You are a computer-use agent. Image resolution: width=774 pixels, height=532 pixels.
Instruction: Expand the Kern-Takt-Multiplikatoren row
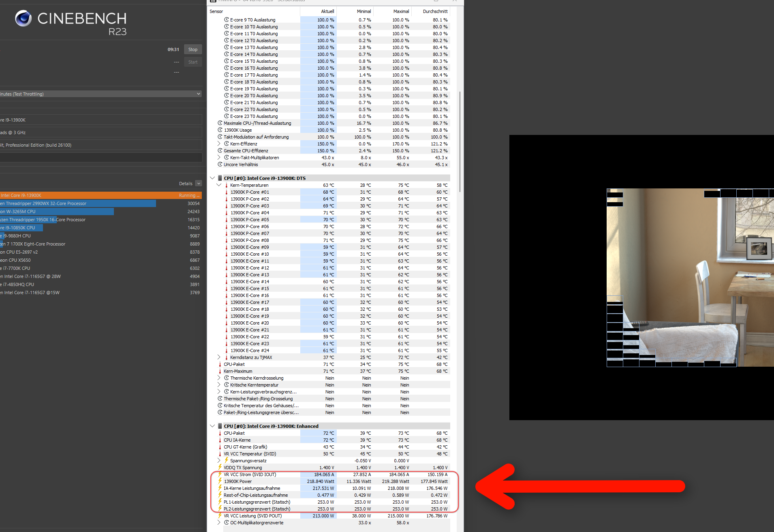[x=219, y=157]
